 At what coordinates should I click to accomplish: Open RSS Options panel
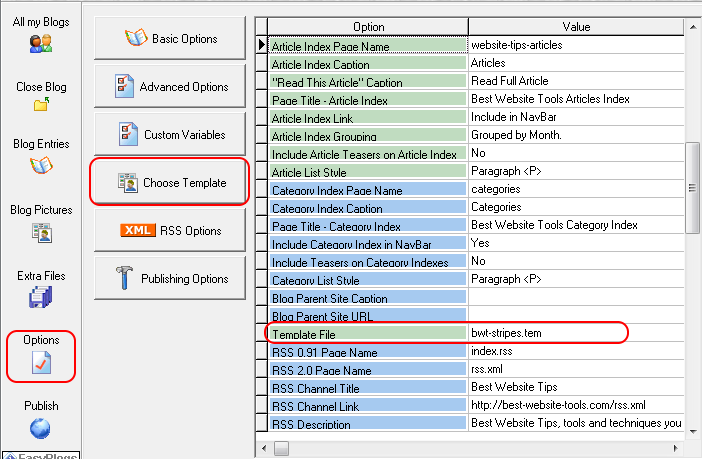point(169,231)
